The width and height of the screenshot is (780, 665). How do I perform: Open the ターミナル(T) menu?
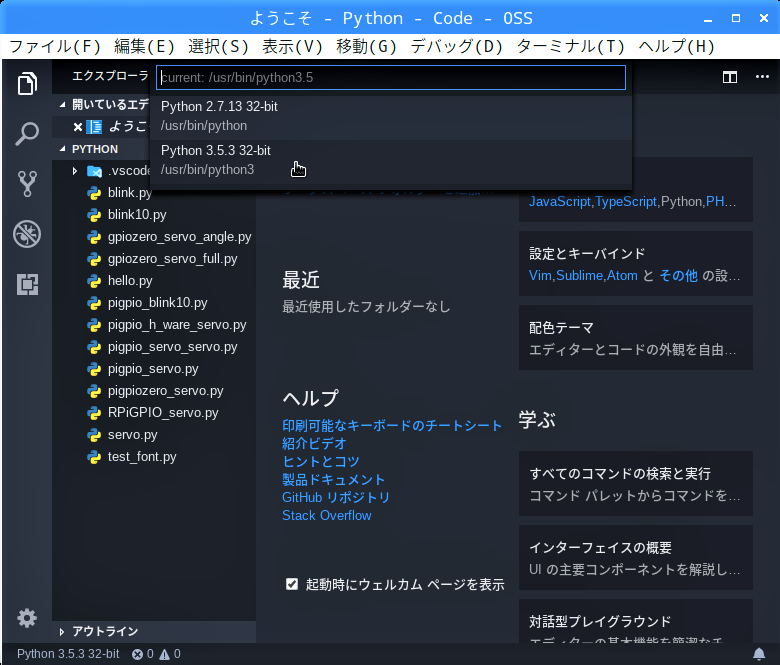pos(571,46)
